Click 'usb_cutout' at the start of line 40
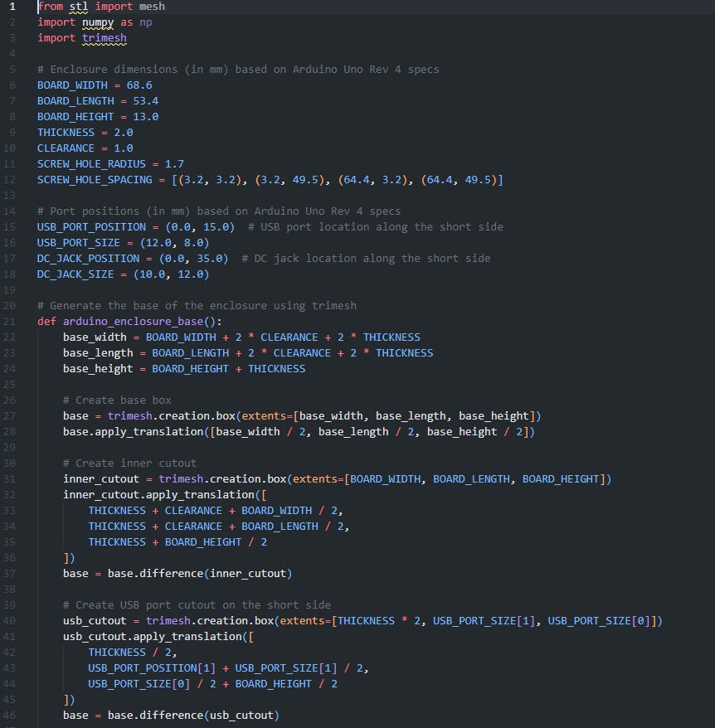 95,621
